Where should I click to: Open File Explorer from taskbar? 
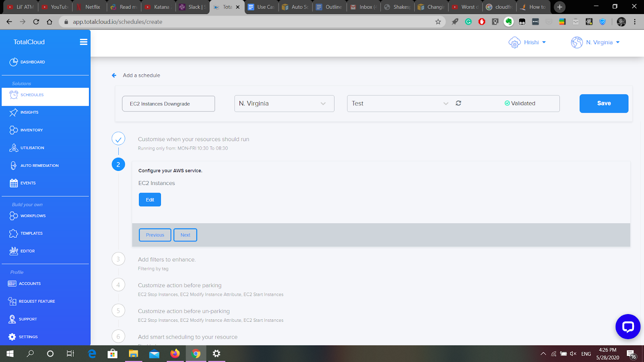[x=133, y=354]
